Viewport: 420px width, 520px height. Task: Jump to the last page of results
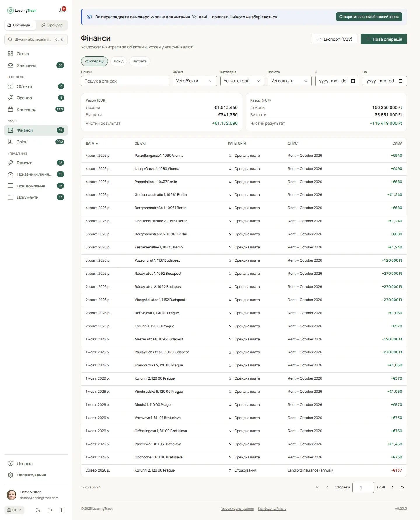click(402, 487)
